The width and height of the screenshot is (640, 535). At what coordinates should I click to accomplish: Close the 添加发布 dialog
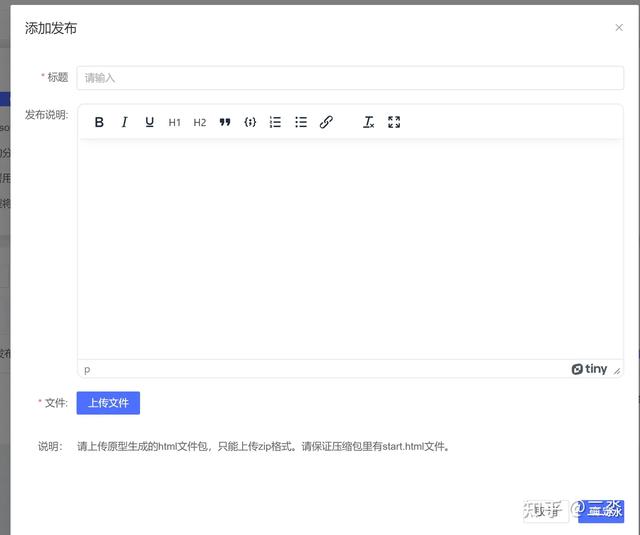619,27
